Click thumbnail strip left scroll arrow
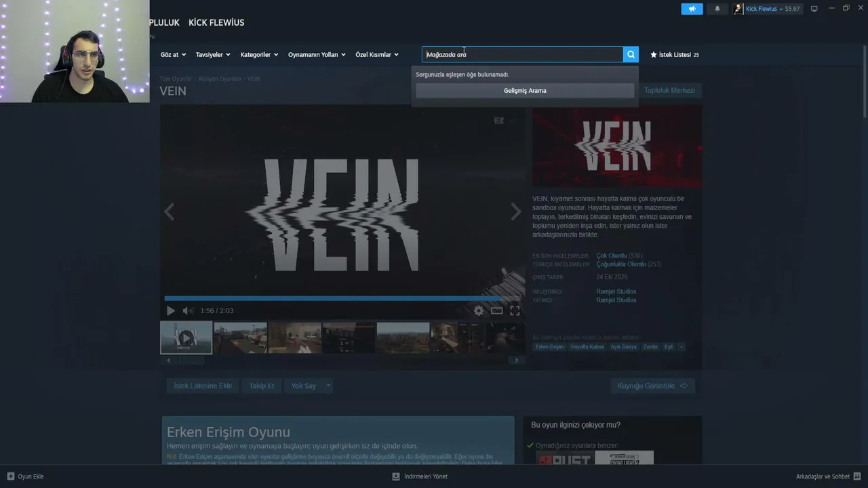The image size is (868, 488). pyautogui.click(x=169, y=361)
